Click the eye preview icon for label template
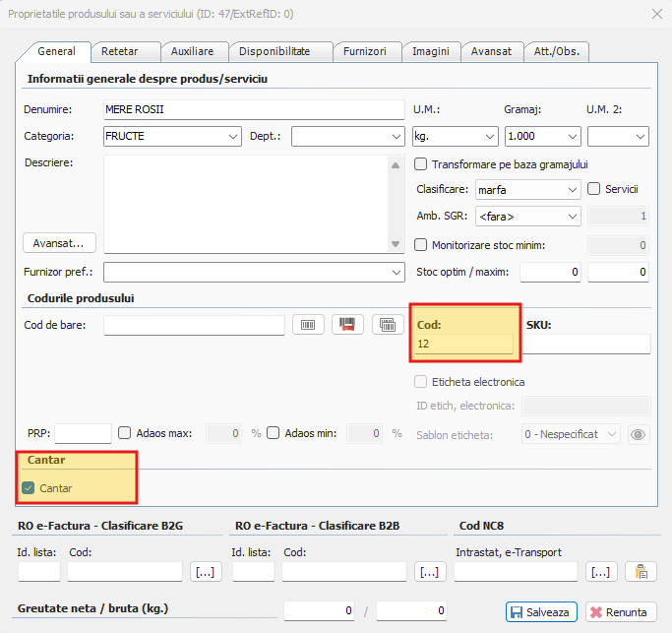Viewport: 672px width, 633px height. point(639,434)
